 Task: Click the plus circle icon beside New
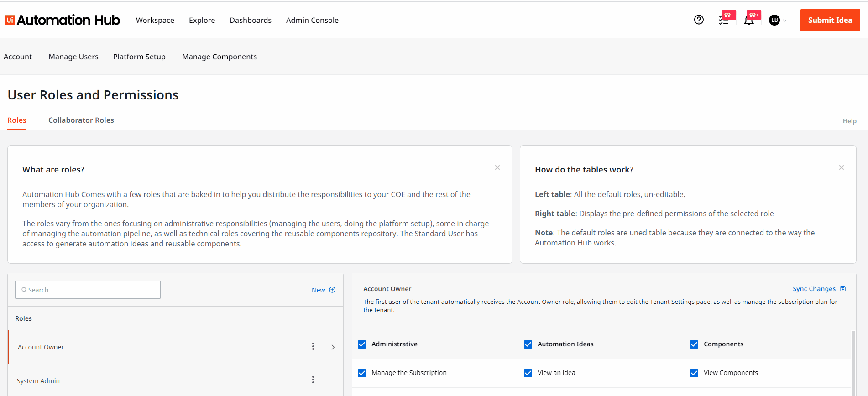pyautogui.click(x=332, y=290)
